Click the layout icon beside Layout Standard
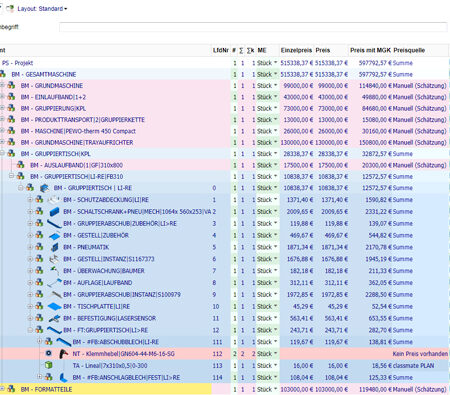Image resolution: width=450 pixels, height=395 pixels. click(10, 9)
